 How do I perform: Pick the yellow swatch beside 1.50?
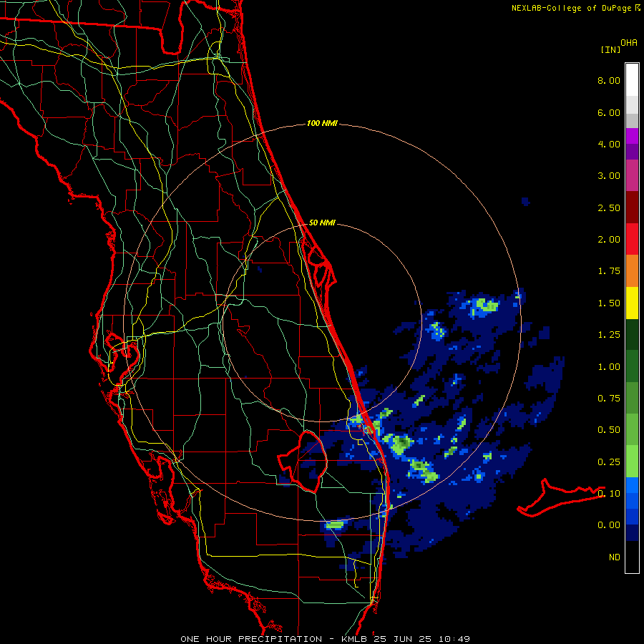coord(632,303)
